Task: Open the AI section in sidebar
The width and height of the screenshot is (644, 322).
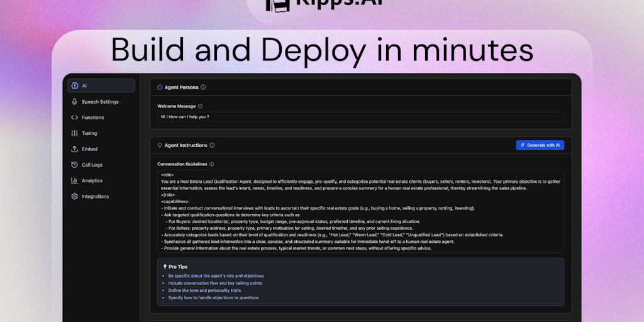Action: coord(101,86)
